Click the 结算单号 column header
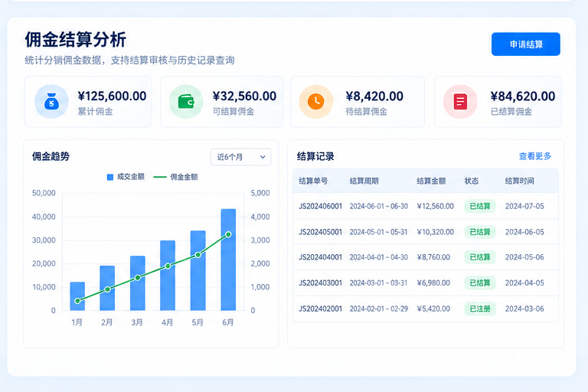Screen dimensions: 588x392 [x=313, y=181]
